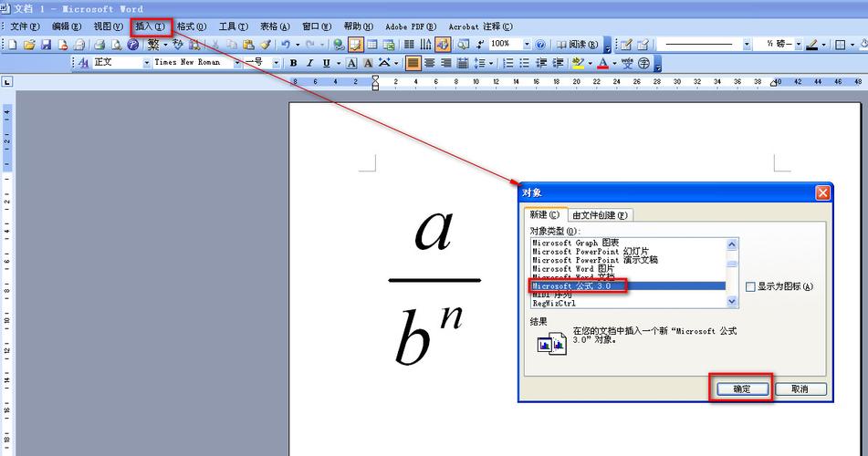Increase the paragraph indent
Screen dimensions: 868x456
pyautogui.click(x=558, y=63)
